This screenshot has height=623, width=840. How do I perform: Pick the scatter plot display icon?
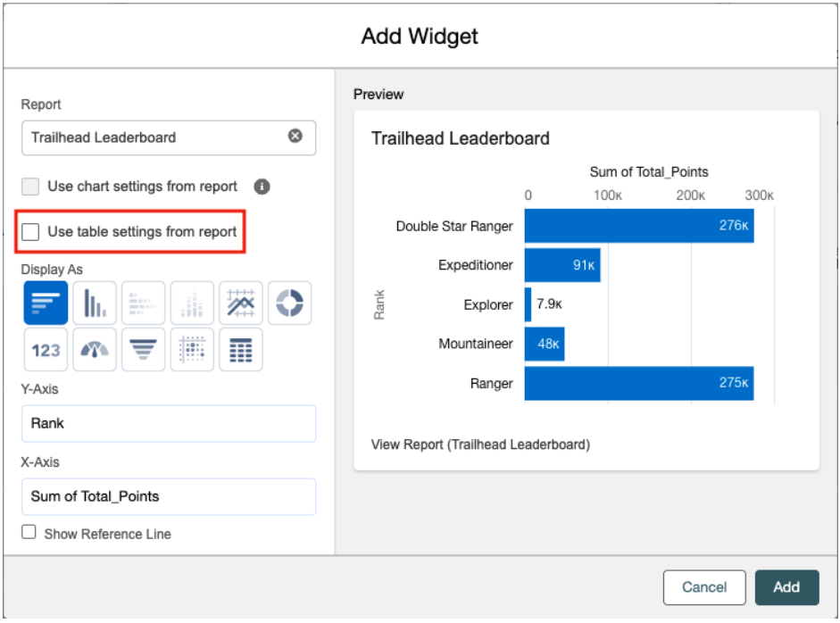192,350
